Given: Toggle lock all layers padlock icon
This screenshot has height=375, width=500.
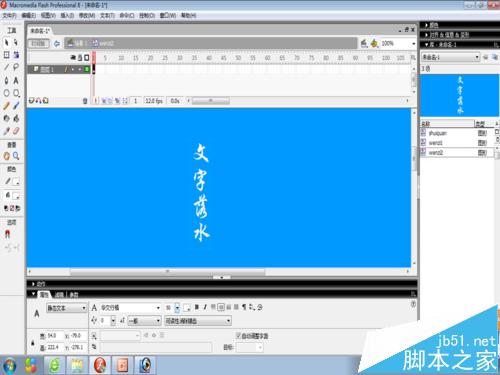Looking at the screenshot, I should pyautogui.click(x=80, y=58).
